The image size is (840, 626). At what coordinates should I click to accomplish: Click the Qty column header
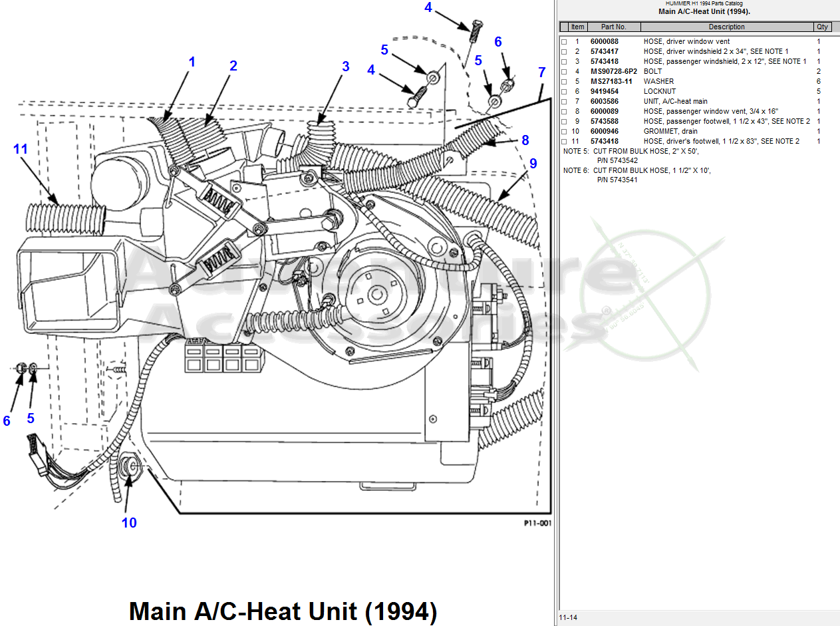[x=823, y=27]
